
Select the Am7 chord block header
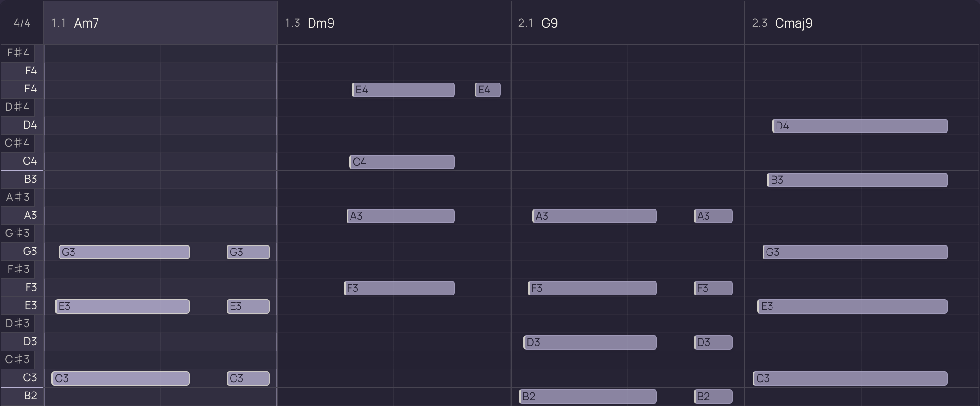click(x=161, y=23)
